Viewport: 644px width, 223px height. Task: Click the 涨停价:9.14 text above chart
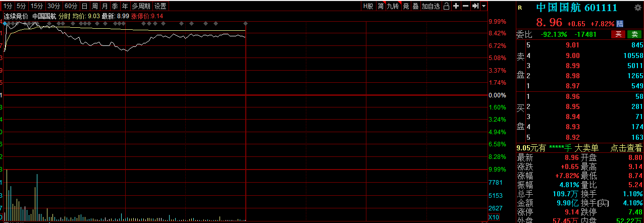[147, 16]
